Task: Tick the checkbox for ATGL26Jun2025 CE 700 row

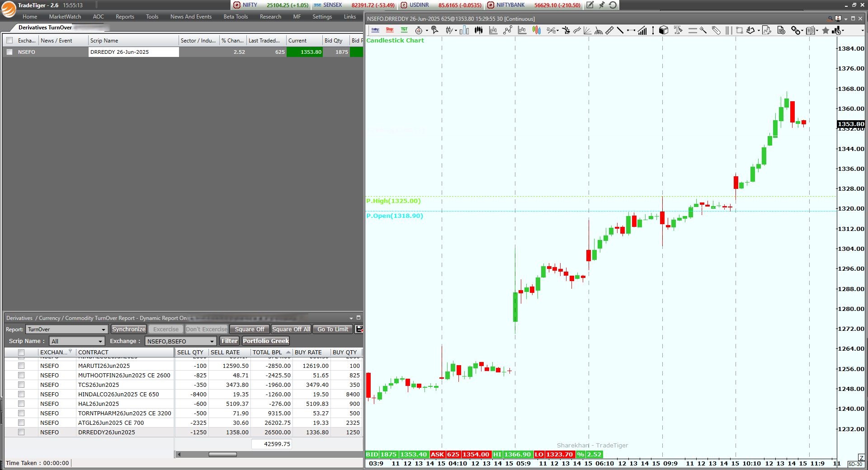Action: 21,423
